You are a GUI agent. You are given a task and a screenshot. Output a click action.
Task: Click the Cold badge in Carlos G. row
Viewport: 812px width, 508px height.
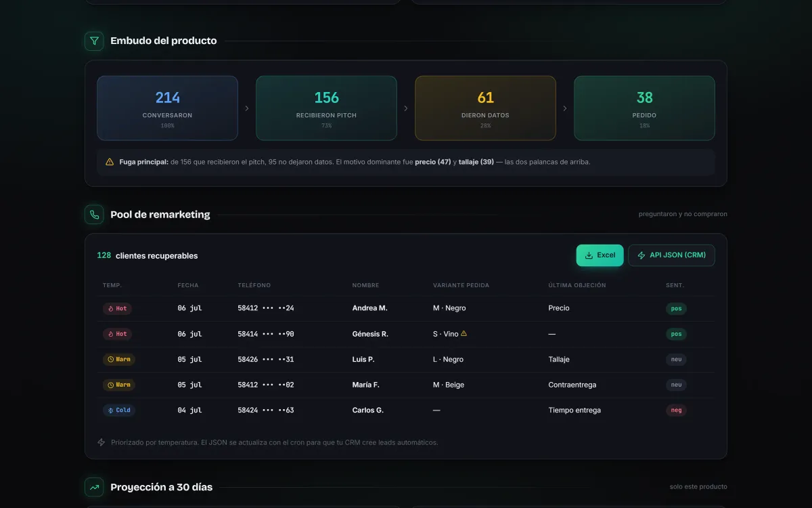[x=119, y=410]
